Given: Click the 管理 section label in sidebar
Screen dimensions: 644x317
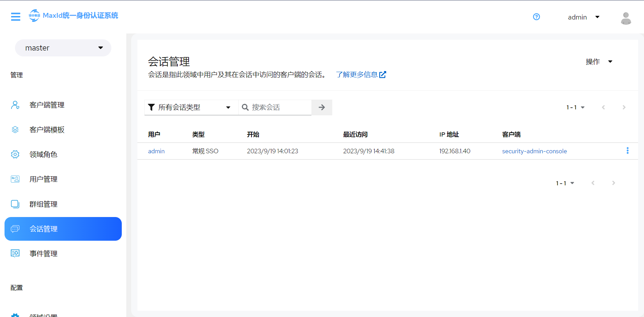Looking at the screenshot, I should tap(16, 75).
